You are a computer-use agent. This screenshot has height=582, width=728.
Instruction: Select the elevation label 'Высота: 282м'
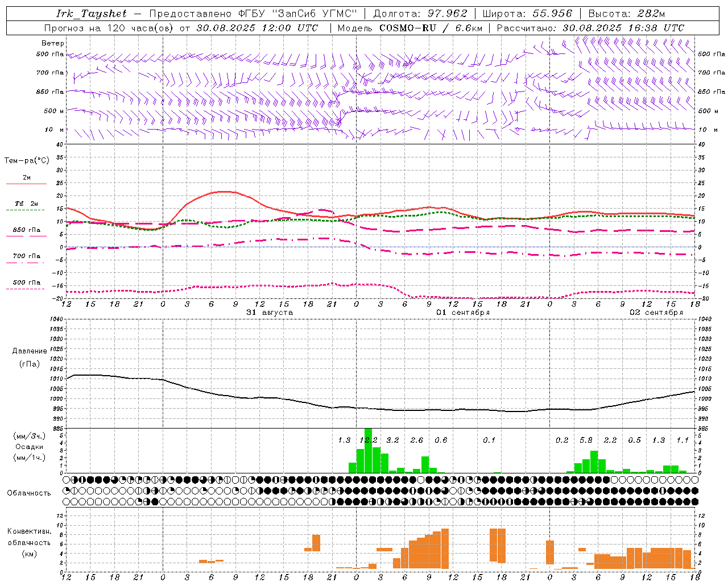click(x=627, y=14)
